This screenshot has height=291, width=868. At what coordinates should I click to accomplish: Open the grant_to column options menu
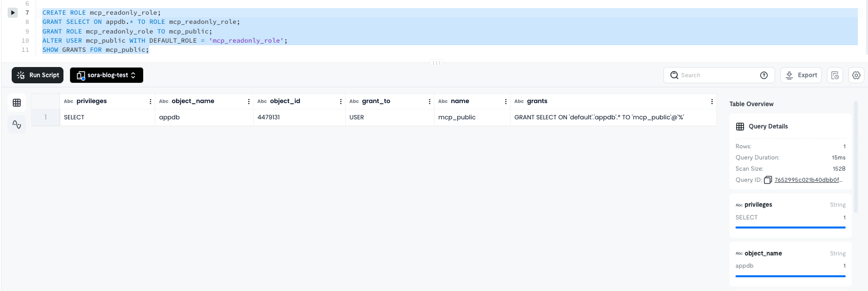[429, 102]
